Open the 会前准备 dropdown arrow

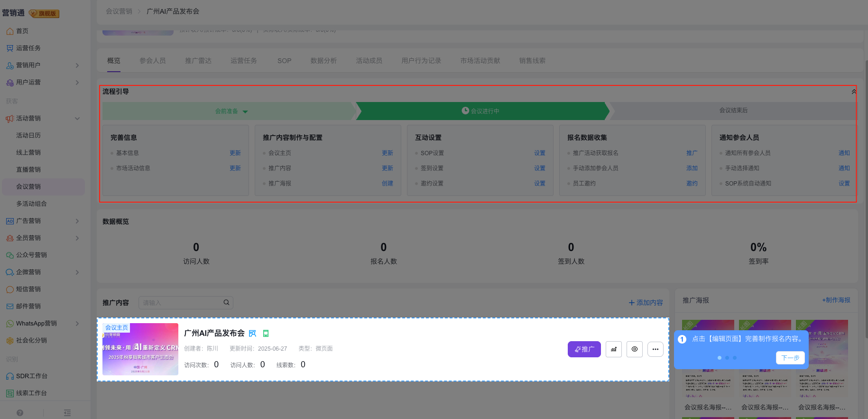click(x=245, y=112)
